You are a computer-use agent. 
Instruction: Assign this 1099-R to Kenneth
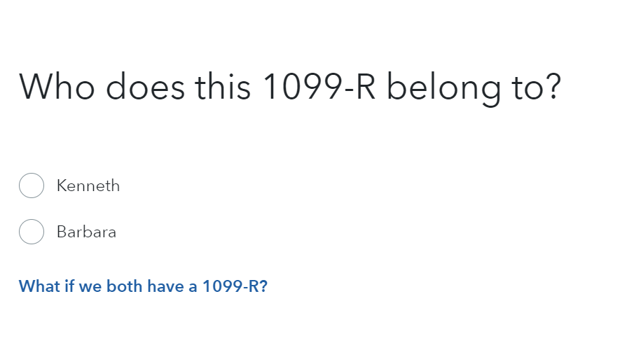[x=32, y=185]
